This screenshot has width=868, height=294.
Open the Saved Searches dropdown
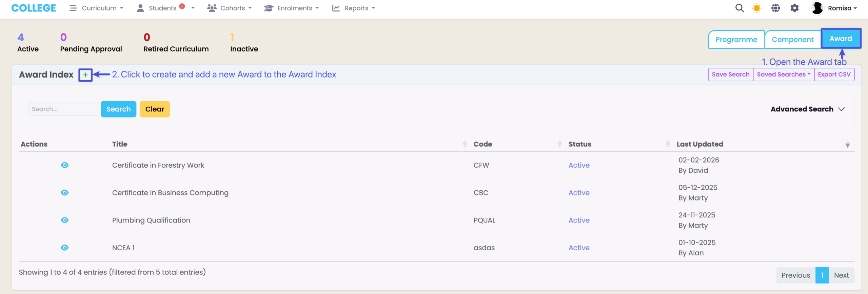(x=783, y=75)
